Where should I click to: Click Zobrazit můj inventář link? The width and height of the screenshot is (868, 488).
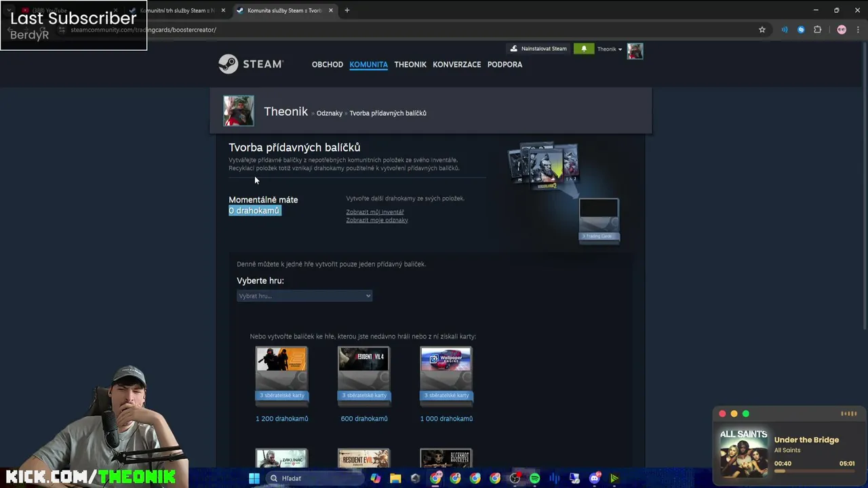click(x=375, y=212)
